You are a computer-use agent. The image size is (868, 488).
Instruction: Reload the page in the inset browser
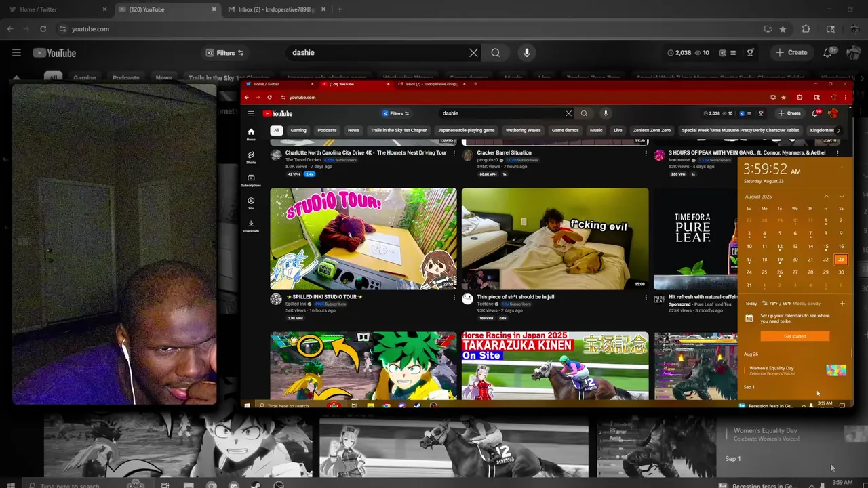[x=269, y=97]
